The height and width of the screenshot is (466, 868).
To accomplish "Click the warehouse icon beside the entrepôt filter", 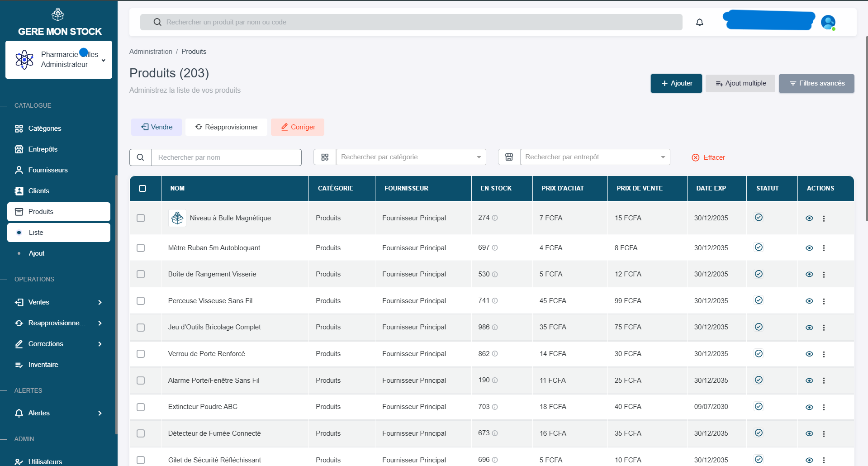I will point(509,157).
